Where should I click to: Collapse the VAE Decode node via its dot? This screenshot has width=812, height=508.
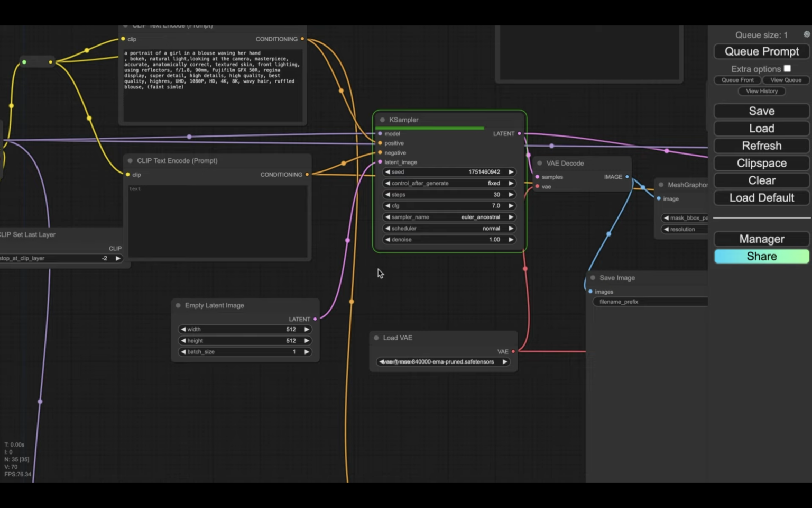click(539, 163)
